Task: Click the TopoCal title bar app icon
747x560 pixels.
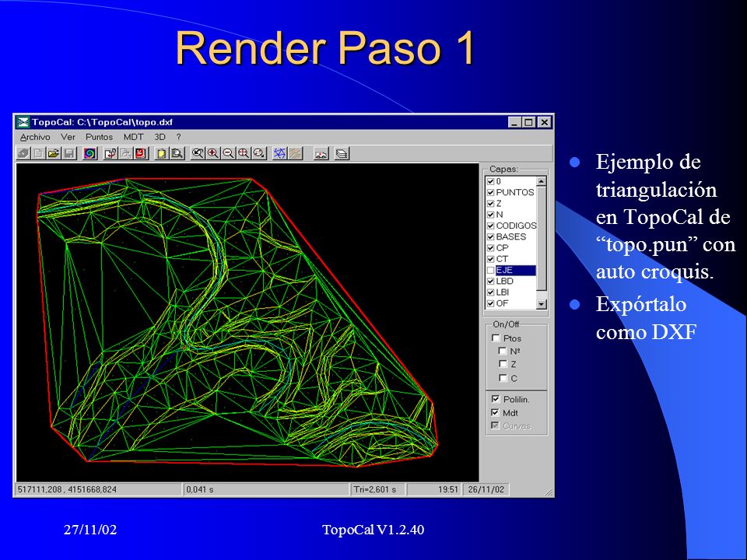Action: point(23,122)
